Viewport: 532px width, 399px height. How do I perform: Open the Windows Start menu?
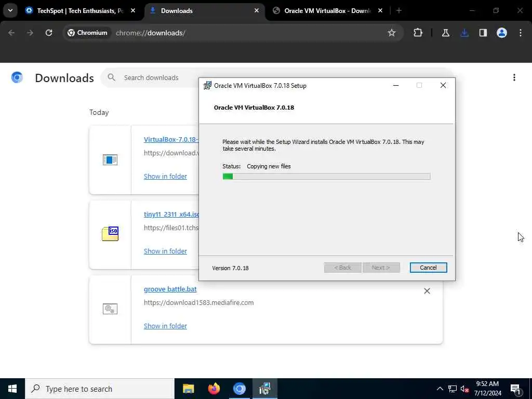click(x=12, y=389)
